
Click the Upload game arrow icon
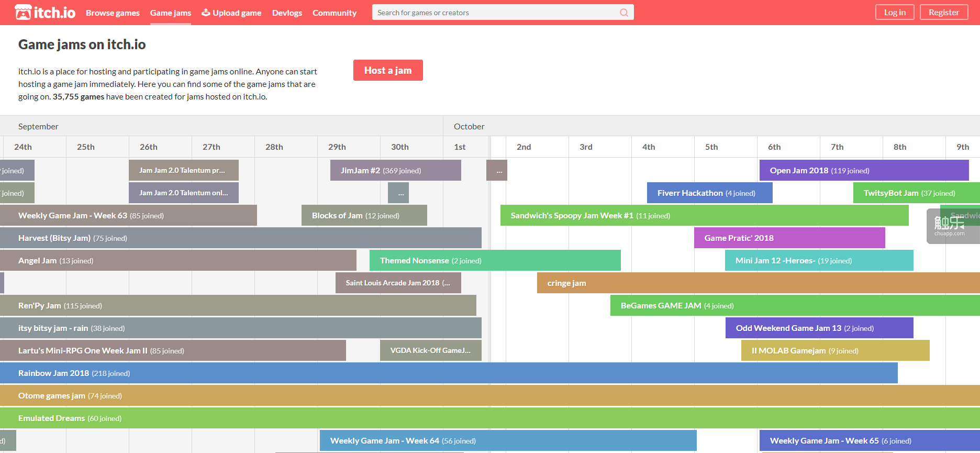(x=206, y=12)
